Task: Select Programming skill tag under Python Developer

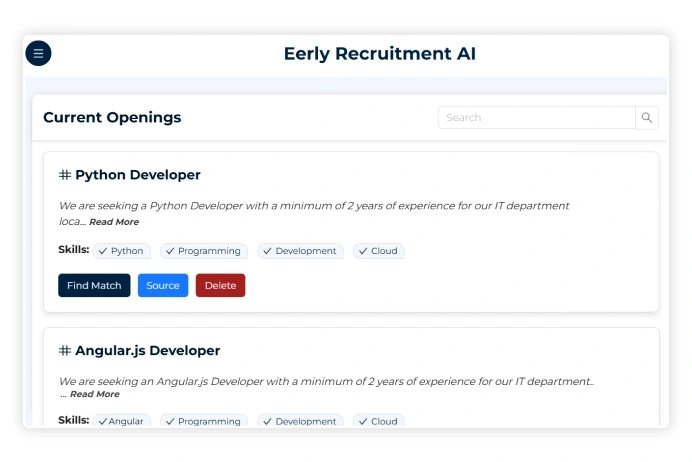Action: [204, 251]
